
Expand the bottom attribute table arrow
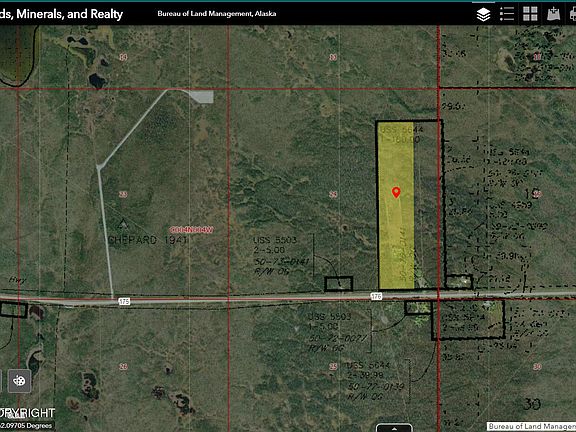pos(394,428)
